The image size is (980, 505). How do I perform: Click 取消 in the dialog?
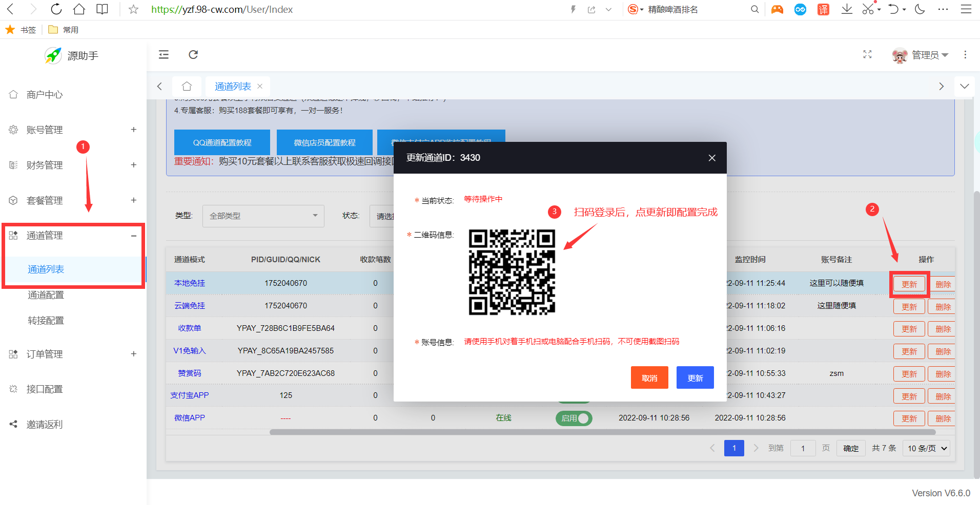649,378
